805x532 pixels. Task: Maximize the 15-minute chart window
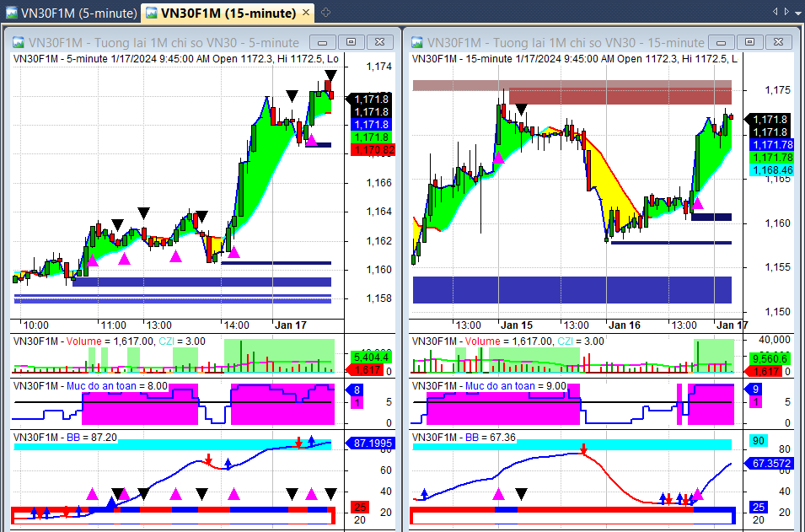(750, 42)
